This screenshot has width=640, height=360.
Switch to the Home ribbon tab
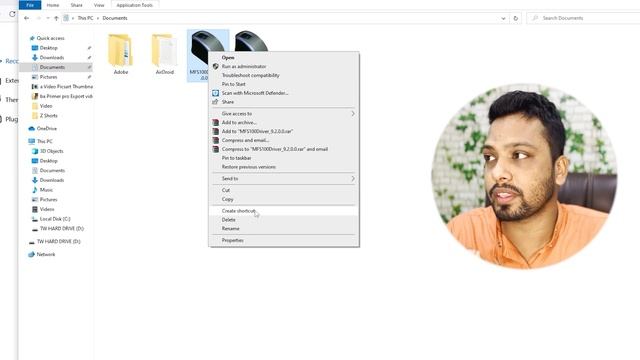53,5
